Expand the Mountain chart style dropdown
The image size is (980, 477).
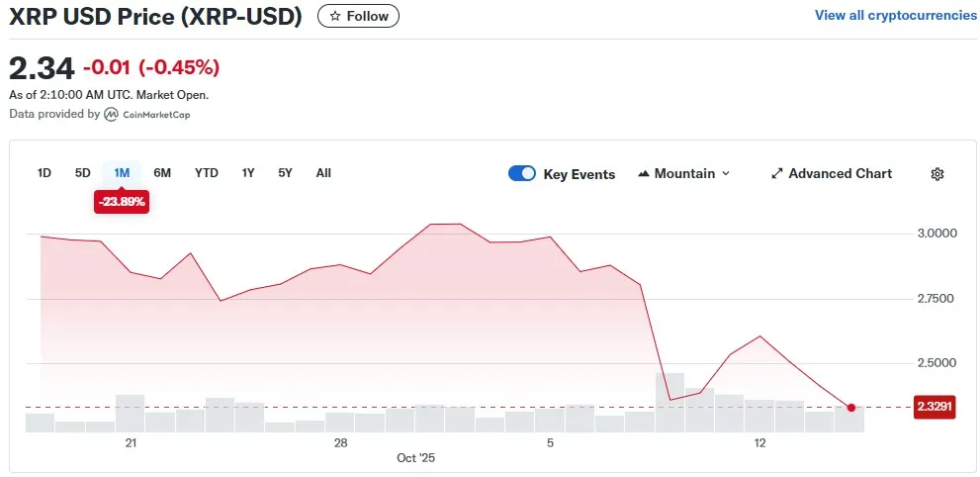pos(726,174)
